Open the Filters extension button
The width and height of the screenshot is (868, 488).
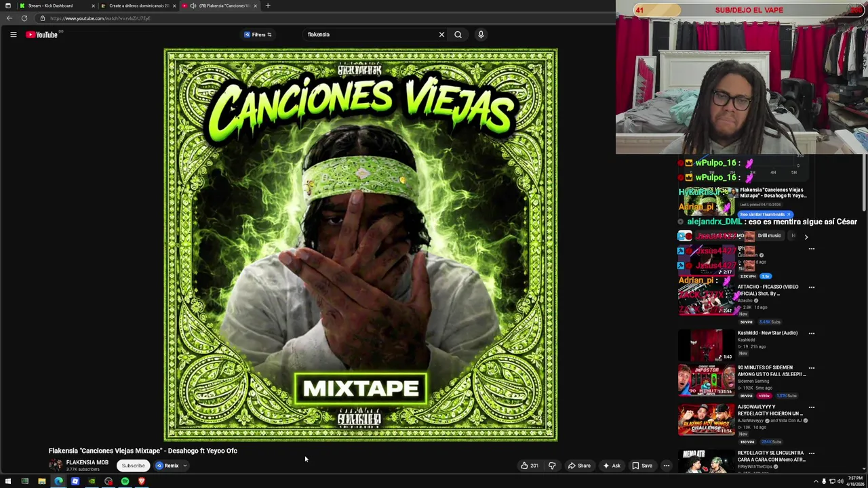click(258, 35)
